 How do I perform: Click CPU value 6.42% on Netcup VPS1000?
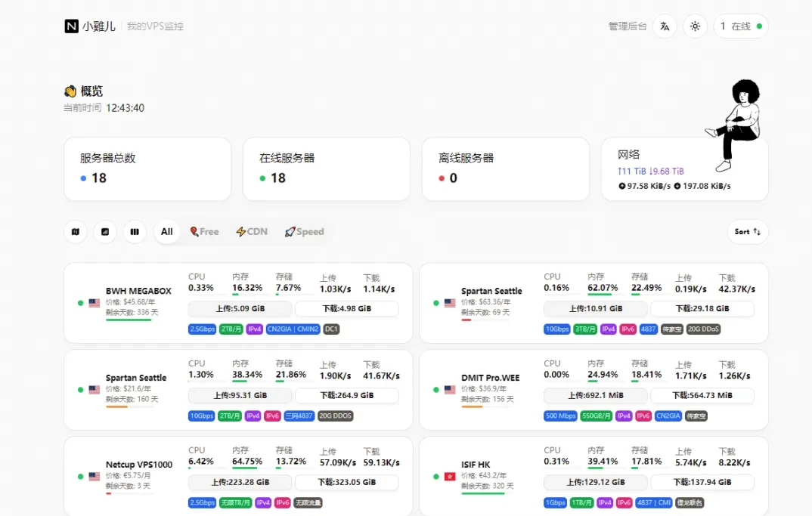[201, 461]
